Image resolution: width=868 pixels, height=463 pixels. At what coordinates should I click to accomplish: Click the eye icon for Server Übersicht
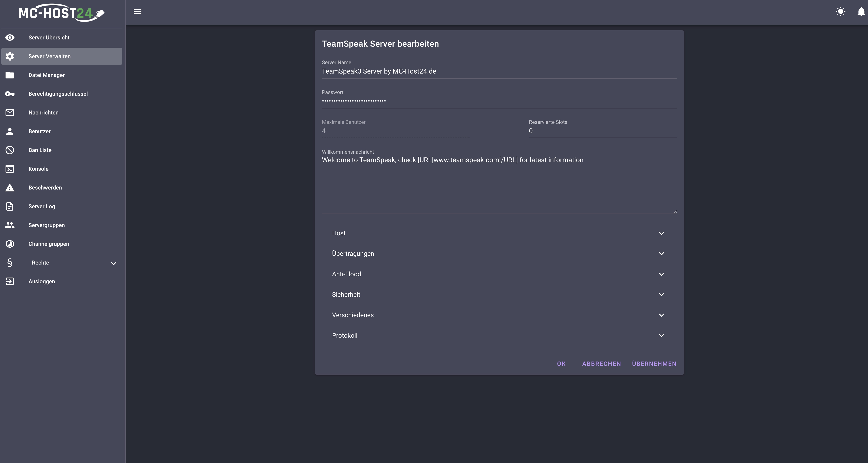pos(10,38)
